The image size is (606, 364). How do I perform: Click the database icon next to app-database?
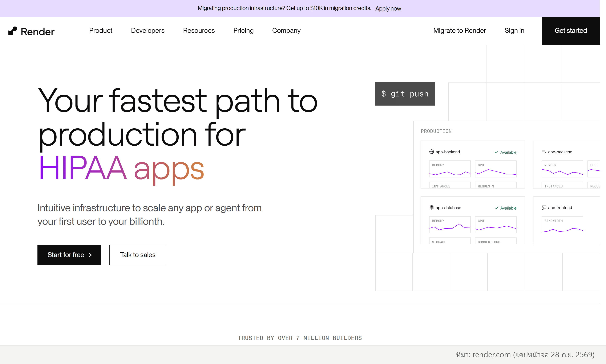point(431,207)
